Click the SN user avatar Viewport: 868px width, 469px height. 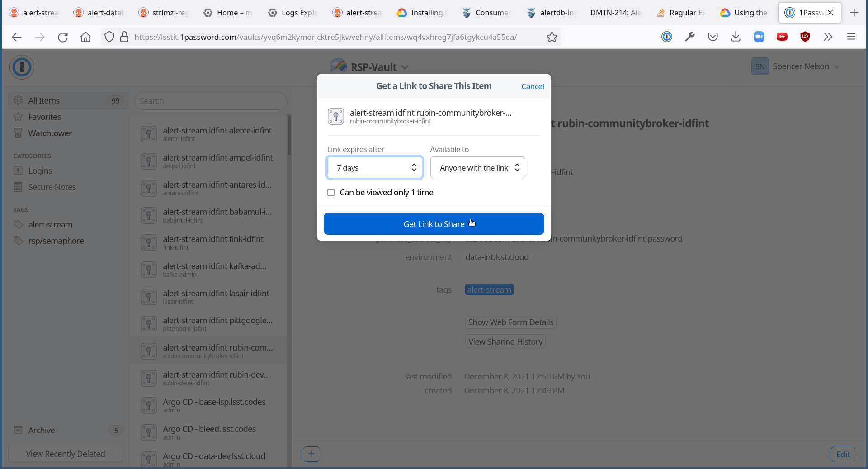(760, 66)
